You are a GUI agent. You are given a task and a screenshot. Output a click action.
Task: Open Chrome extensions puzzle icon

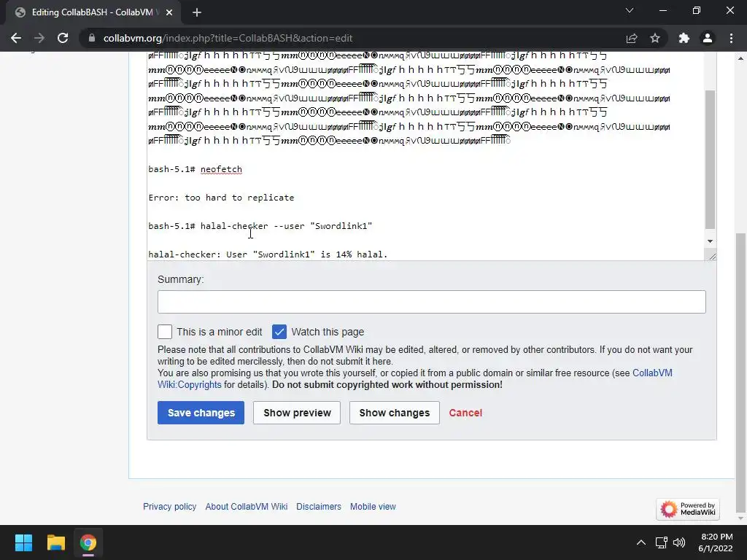point(684,38)
